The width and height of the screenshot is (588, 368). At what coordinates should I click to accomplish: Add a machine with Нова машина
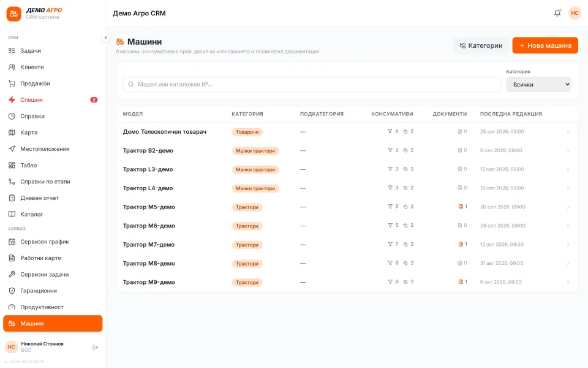(545, 45)
